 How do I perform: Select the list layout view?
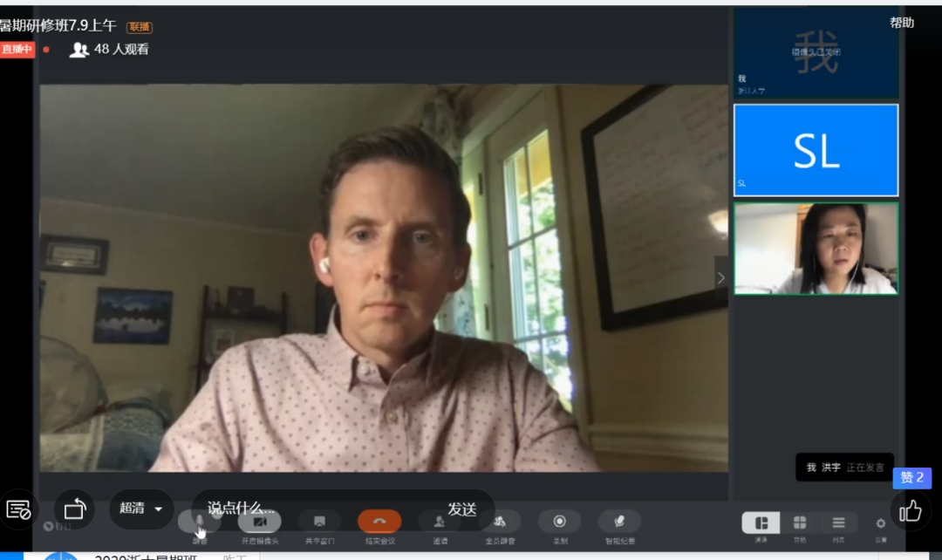click(838, 522)
